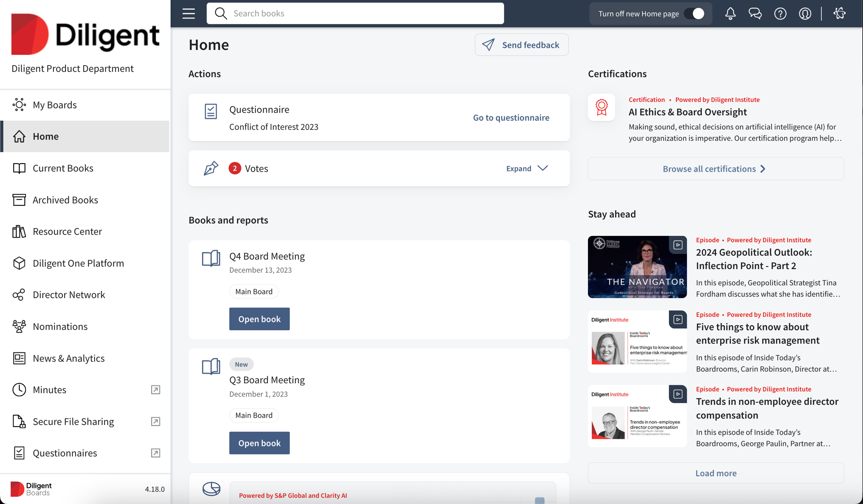This screenshot has height=504, width=863.
Task: Open the chat messages icon
Action: [755, 14]
